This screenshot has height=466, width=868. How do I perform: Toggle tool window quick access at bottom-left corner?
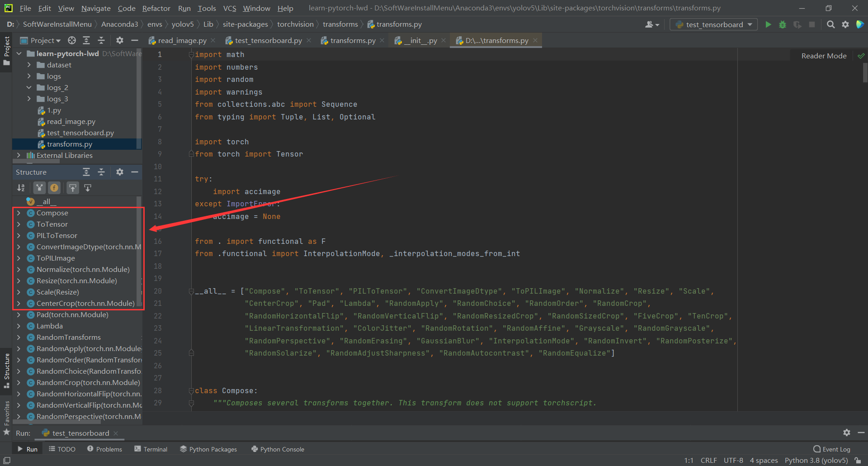coord(6,460)
